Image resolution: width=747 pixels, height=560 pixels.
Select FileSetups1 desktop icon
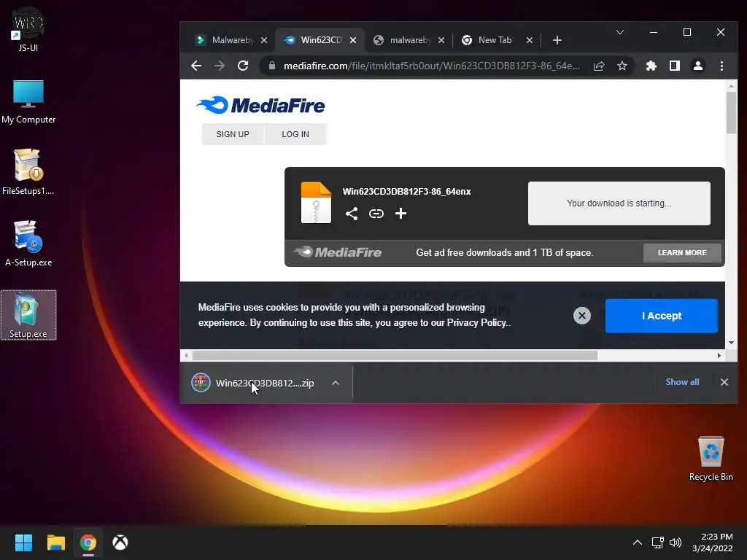28,172
